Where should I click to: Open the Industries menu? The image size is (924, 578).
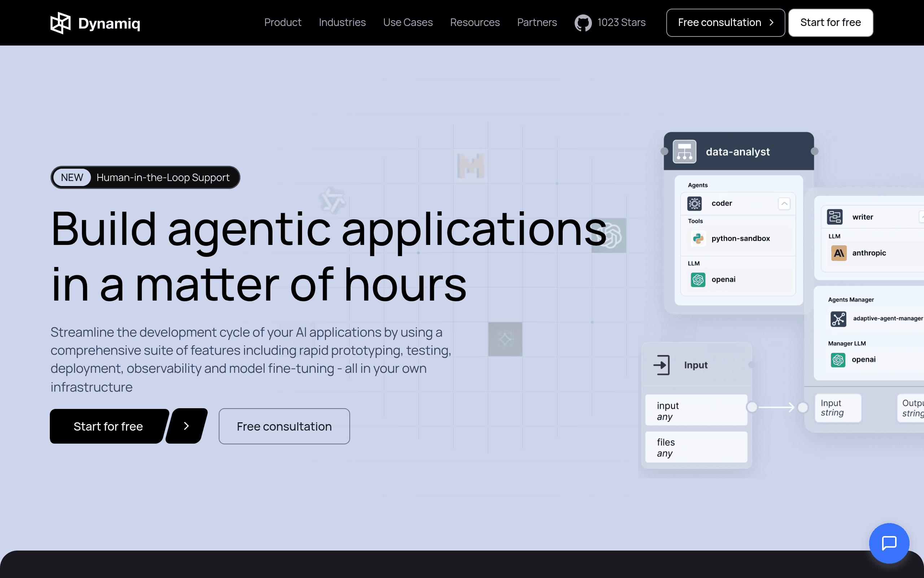(342, 22)
